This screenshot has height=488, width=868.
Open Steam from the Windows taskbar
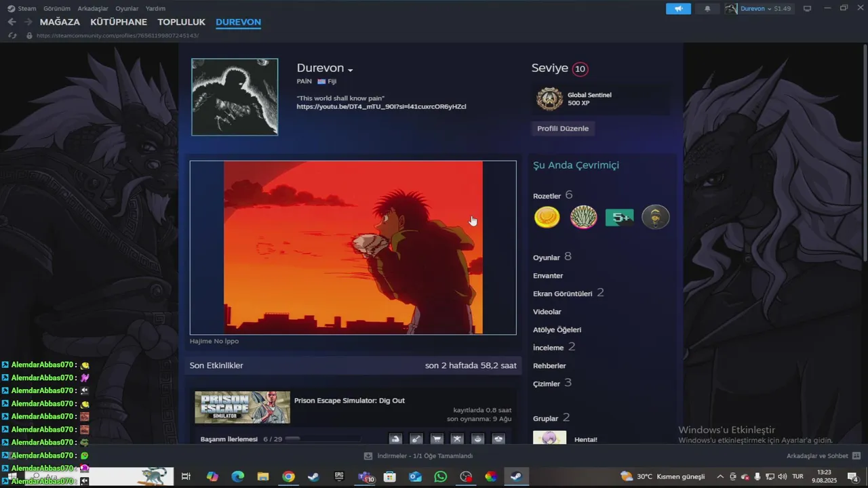click(515, 476)
